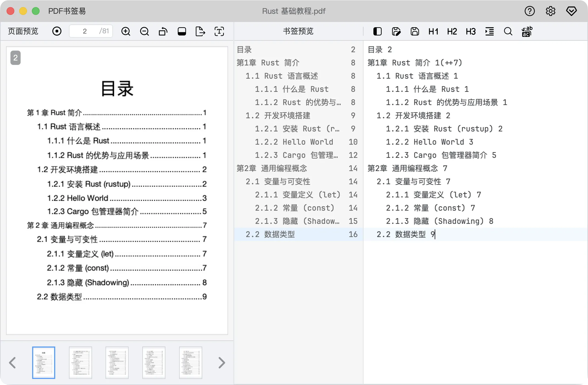Toggle the bookmark sidebar panel visibility
Screen dimensions: 588x385
[377, 31]
